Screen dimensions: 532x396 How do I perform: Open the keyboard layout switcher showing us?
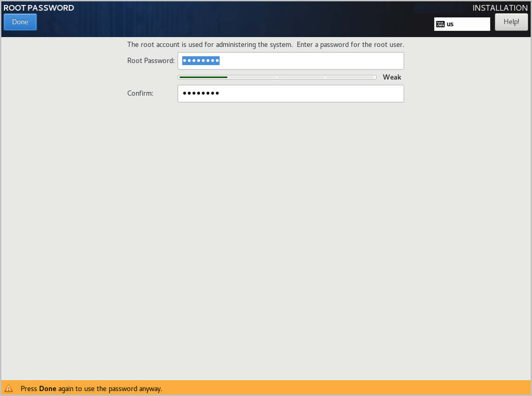click(x=462, y=23)
